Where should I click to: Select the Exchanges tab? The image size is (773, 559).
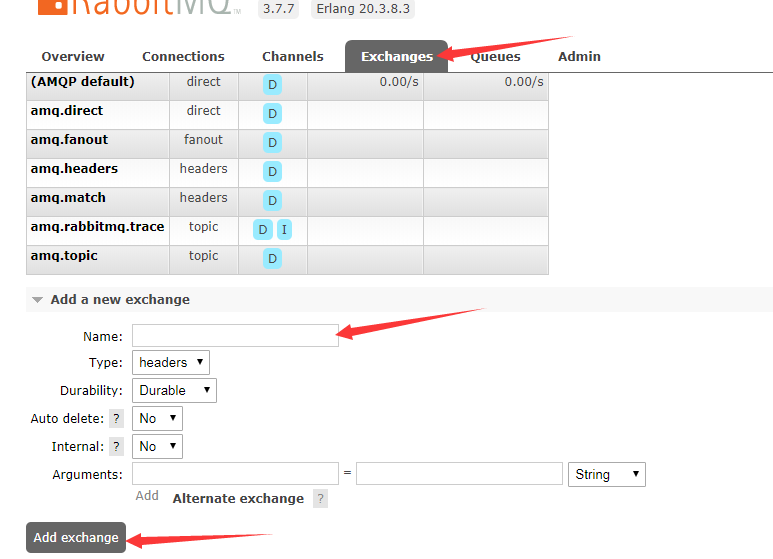coord(396,57)
